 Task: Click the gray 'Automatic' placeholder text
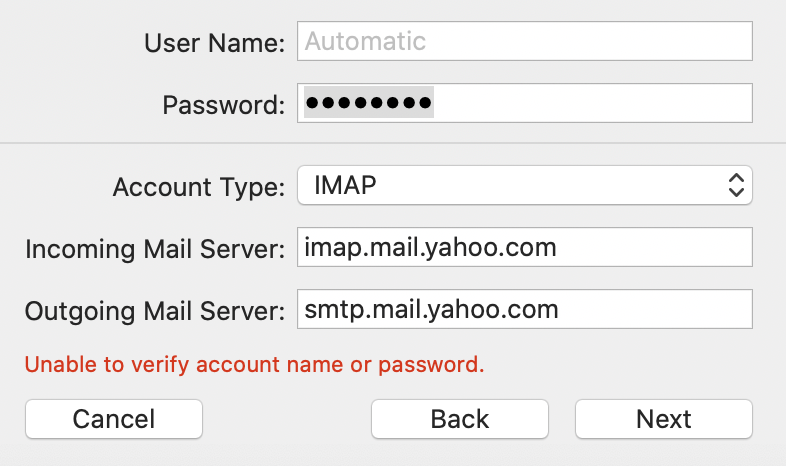tap(365, 41)
